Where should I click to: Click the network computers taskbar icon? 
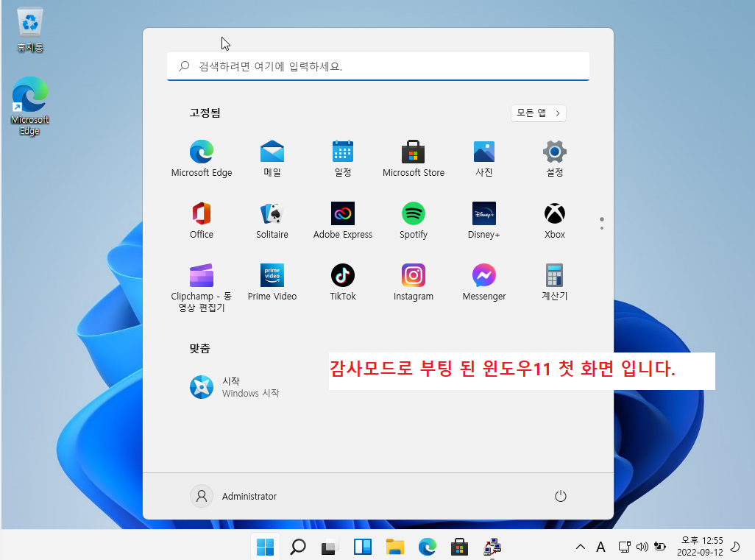pos(492,547)
